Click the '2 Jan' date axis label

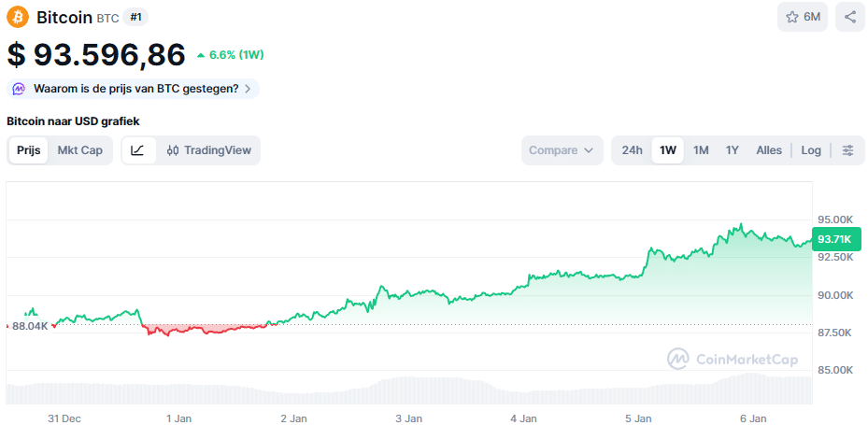pyautogui.click(x=294, y=418)
